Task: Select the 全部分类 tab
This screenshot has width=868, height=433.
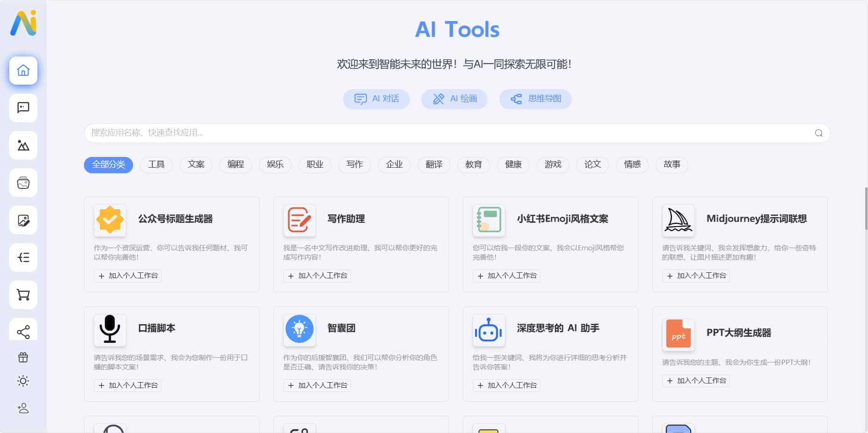Action: (x=108, y=164)
